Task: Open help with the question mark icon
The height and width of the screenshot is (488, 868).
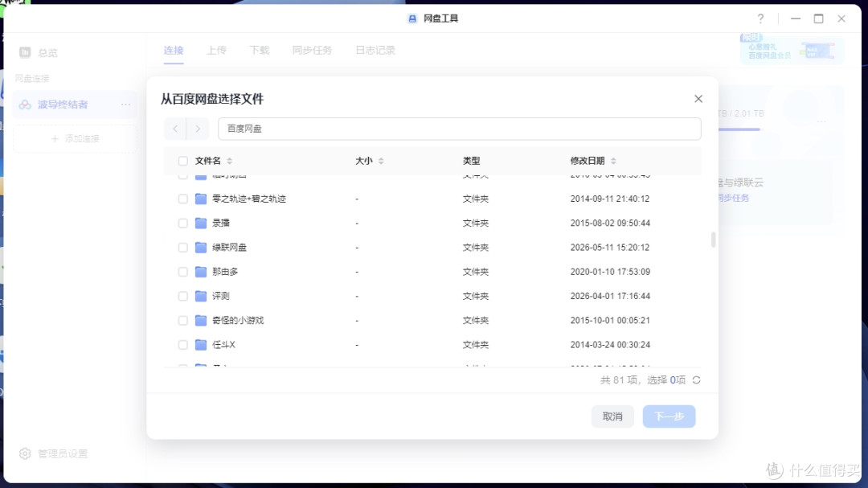Action: 760,18
